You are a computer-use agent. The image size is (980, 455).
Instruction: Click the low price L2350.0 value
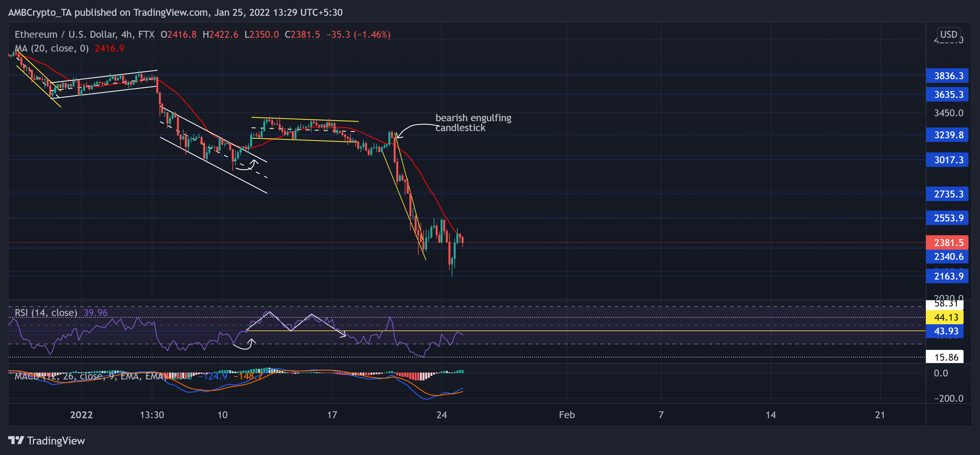tap(261, 34)
